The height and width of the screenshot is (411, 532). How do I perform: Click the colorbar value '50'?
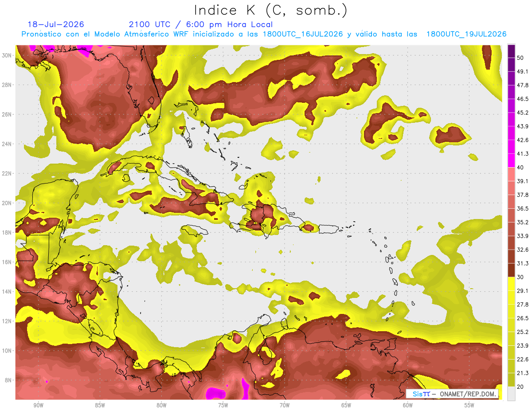pyautogui.click(x=521, y=57)
